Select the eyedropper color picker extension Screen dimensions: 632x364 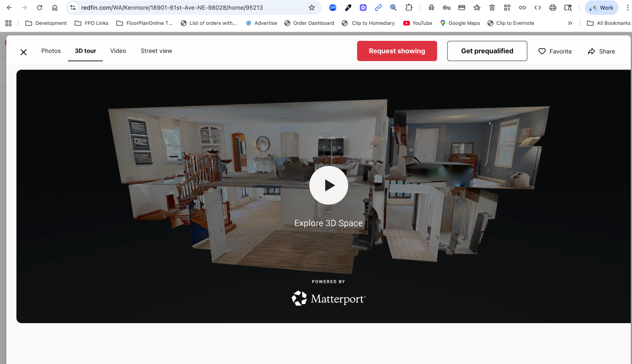(x=348, y=8)
